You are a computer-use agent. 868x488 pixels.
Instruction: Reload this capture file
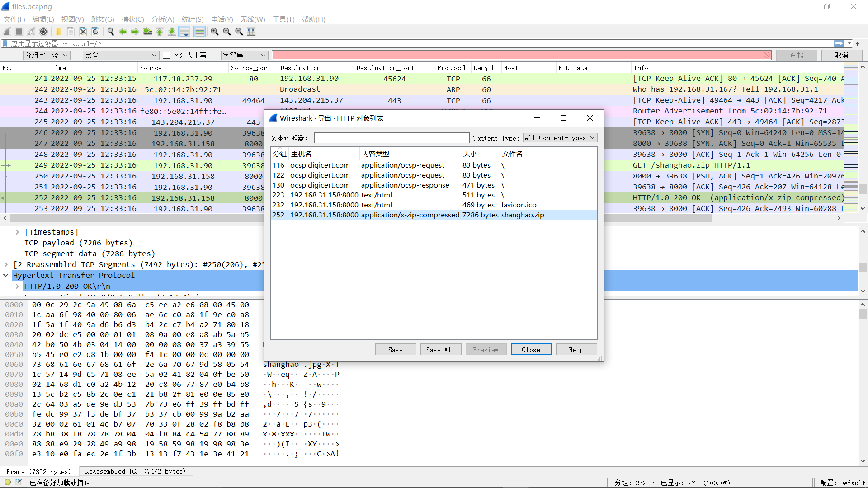pos(95,32)
